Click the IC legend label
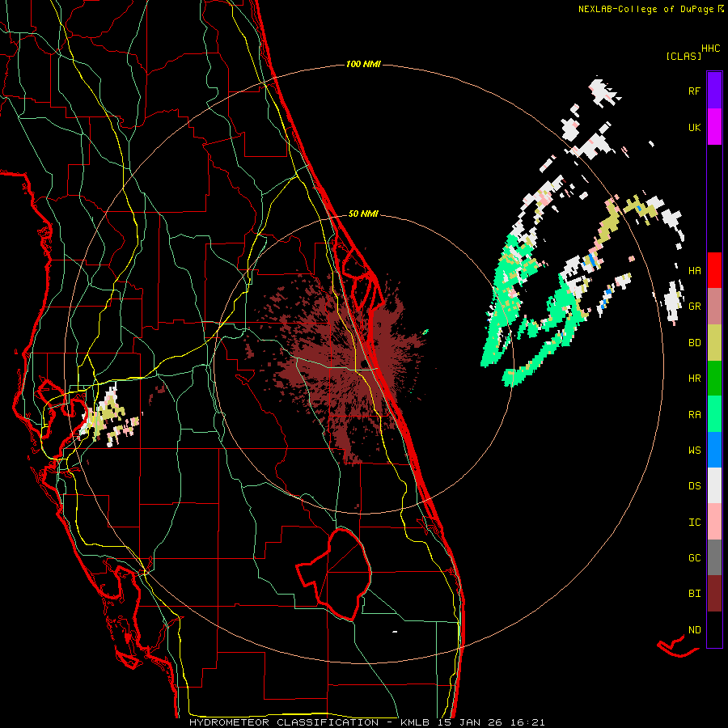 (694, 522)
